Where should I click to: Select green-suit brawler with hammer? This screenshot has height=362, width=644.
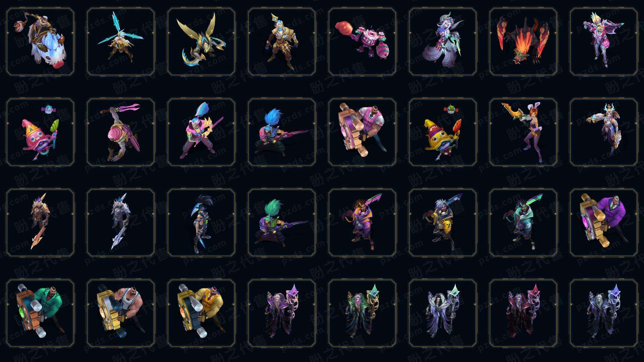[40, 313]
